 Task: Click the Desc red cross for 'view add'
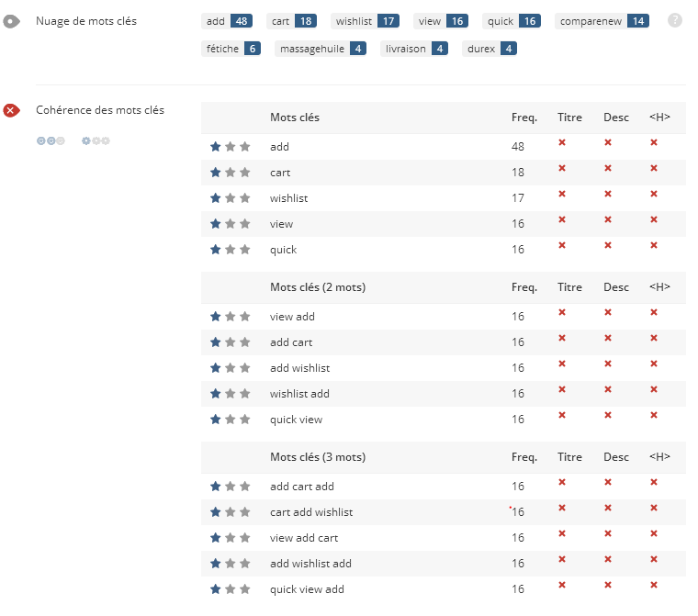[x=608, y=312]
